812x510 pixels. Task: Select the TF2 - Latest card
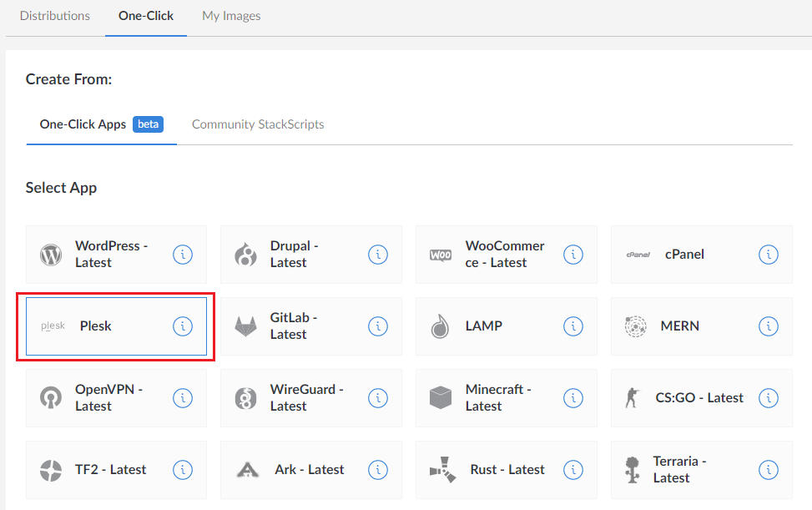coord(110,470)
